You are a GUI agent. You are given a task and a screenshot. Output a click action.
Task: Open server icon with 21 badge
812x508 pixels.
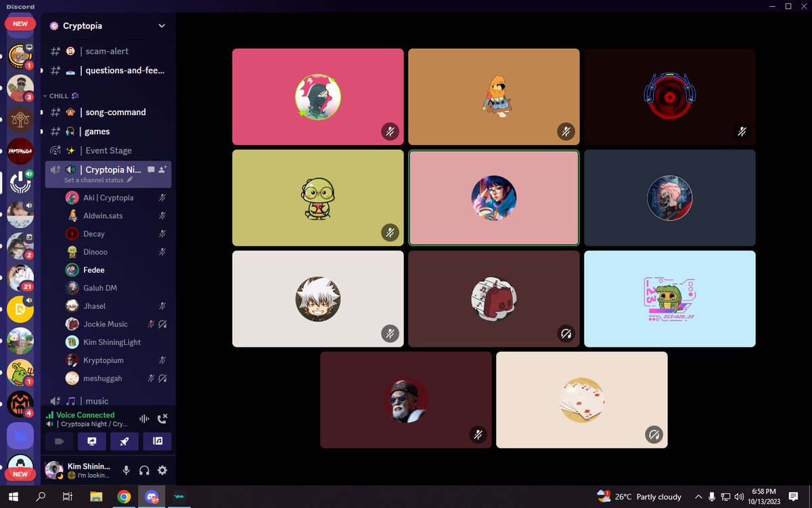click(x=20, y=278)
